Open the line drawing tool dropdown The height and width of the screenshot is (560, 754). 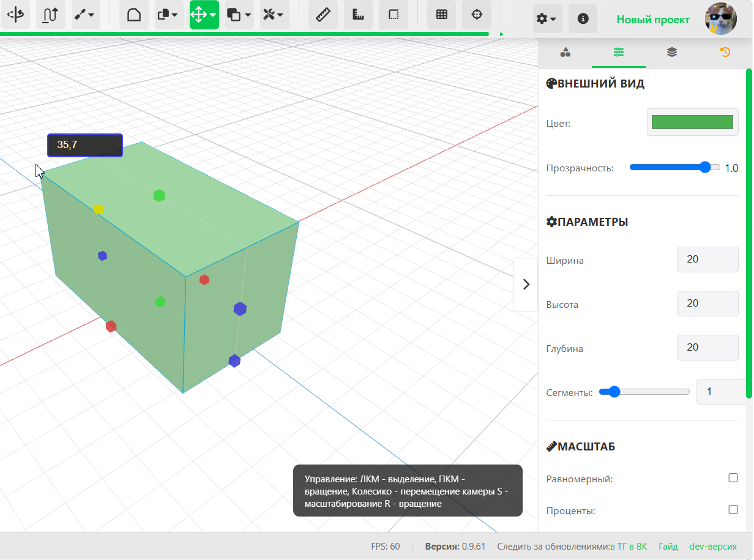[x=86, y=15]
